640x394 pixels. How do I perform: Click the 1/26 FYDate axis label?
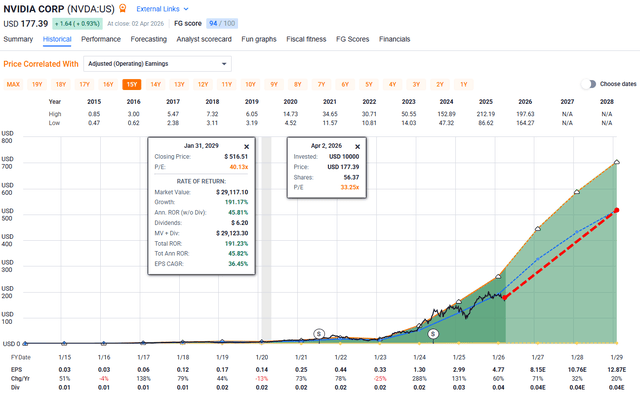(498, 357)
